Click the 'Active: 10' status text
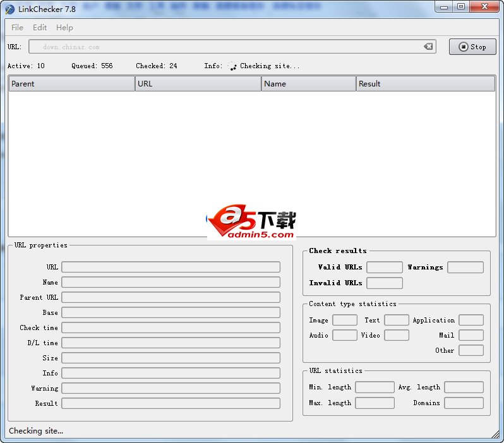504x443 pixels. 26,66
